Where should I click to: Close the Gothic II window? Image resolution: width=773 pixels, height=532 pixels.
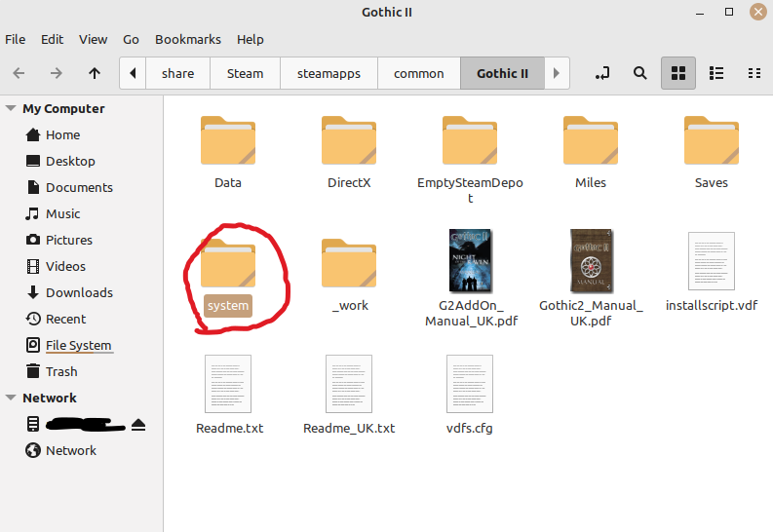click(x=758, y=12)
